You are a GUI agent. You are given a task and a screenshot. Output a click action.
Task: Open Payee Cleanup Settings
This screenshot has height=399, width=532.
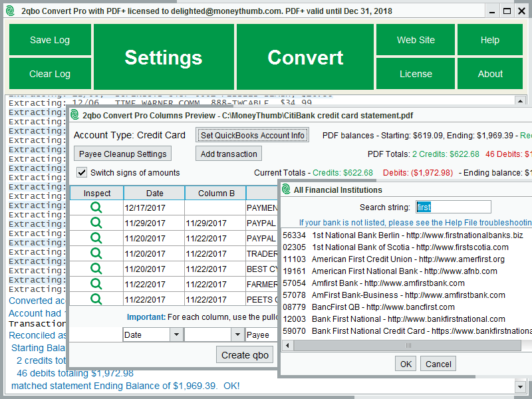click(x=122, y=154)
